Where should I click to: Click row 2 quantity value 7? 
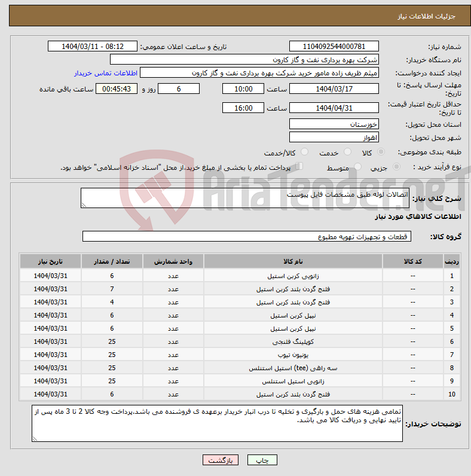pos(112,289)
